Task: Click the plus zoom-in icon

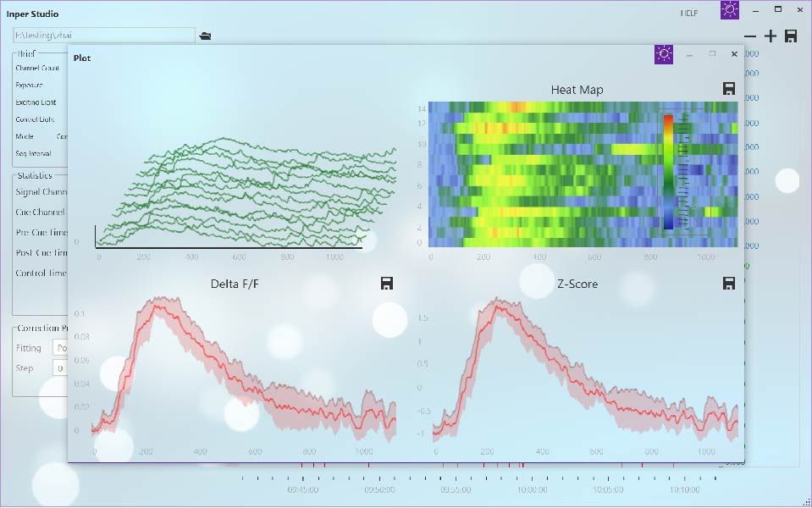Action: pos(770,36)
